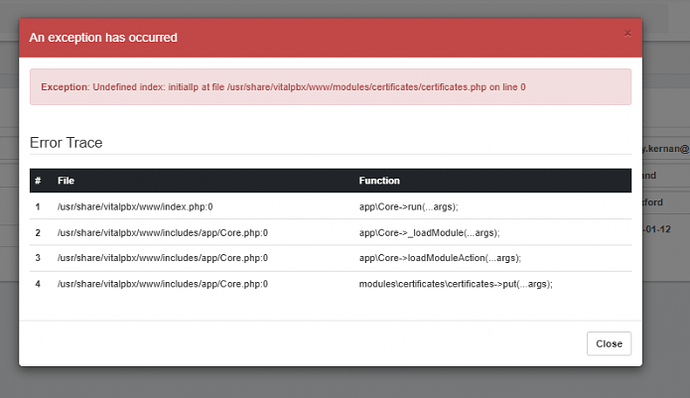Click the loadModuleAction function cell
The width and height of the screenshot is (690, 398).
[x=440, y=258]
